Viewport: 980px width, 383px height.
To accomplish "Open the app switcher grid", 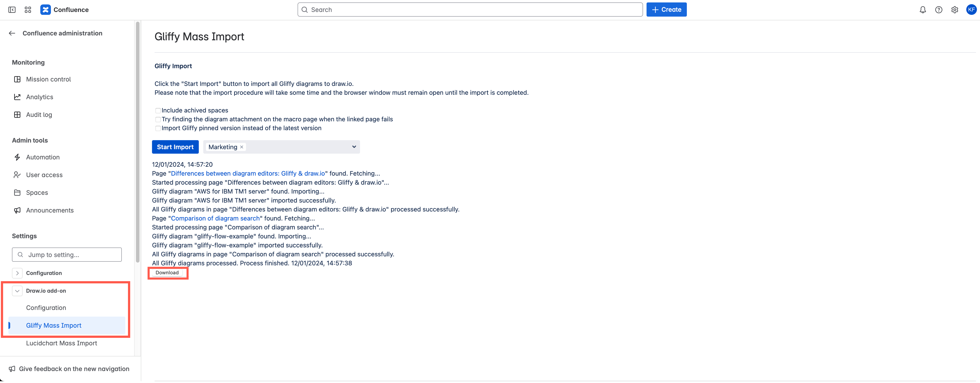I will pos(27,10).
